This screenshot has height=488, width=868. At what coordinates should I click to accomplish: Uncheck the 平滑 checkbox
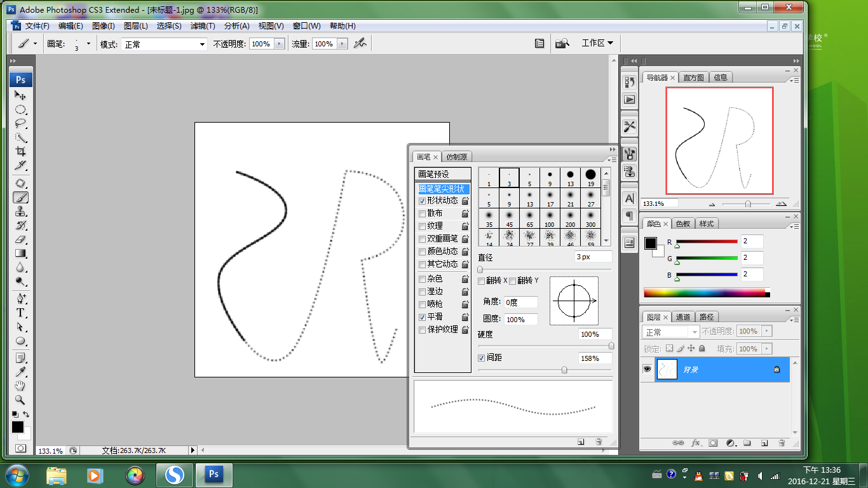click(423, 316)
